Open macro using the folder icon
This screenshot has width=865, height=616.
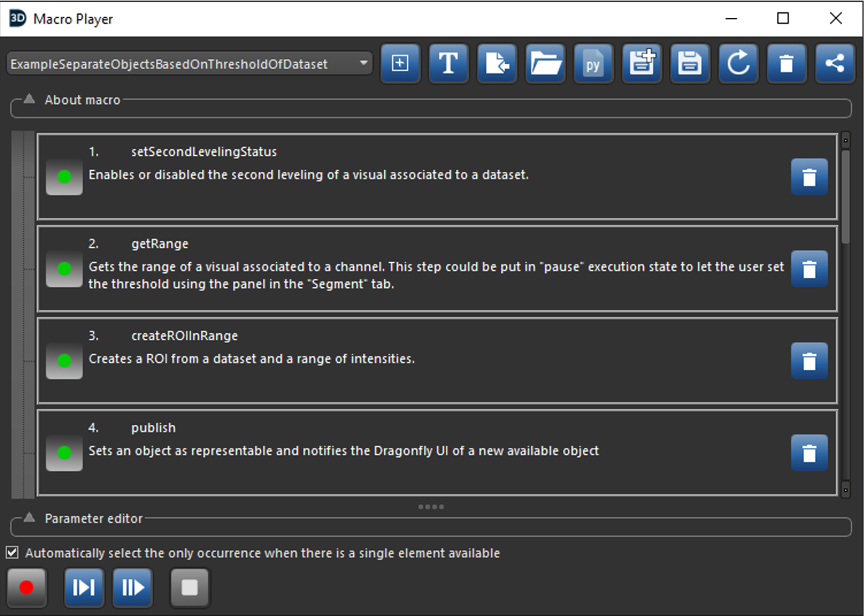pos(545,63)
